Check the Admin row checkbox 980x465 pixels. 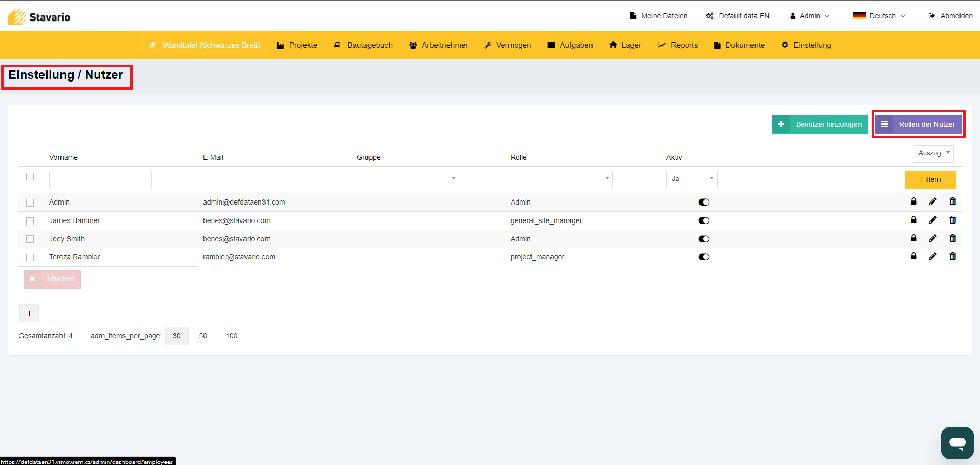[x=30, y=203]
